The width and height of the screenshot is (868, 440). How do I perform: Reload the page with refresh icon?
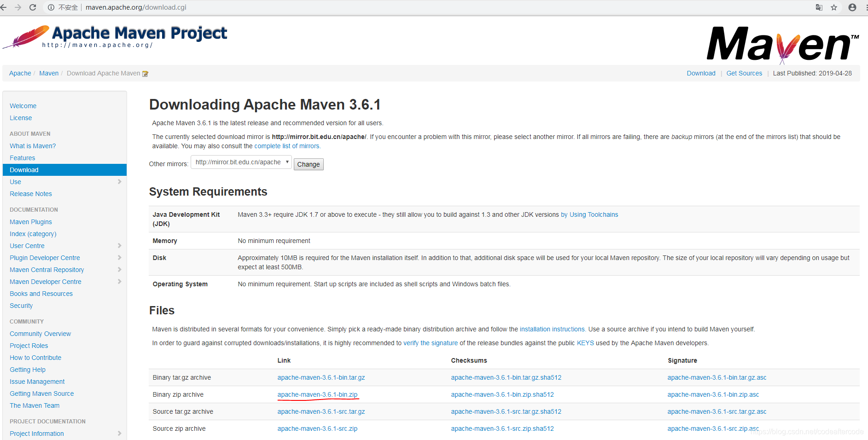point(33,7)
